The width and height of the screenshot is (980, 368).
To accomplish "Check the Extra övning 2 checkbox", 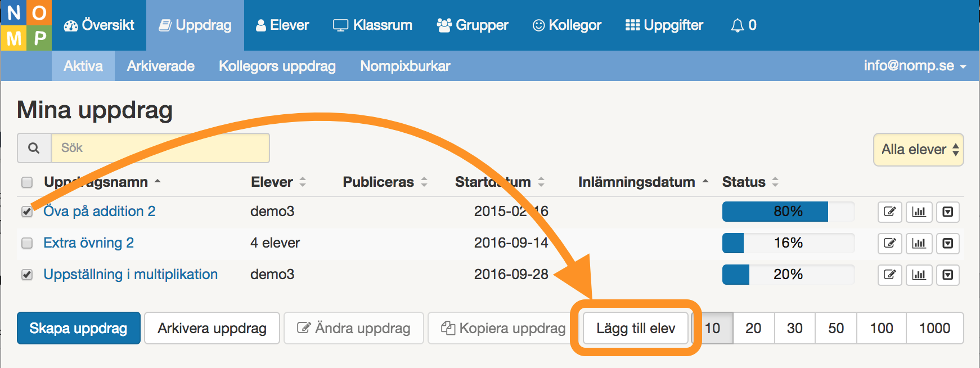I will pyautogui.click(x=27, y=243).
